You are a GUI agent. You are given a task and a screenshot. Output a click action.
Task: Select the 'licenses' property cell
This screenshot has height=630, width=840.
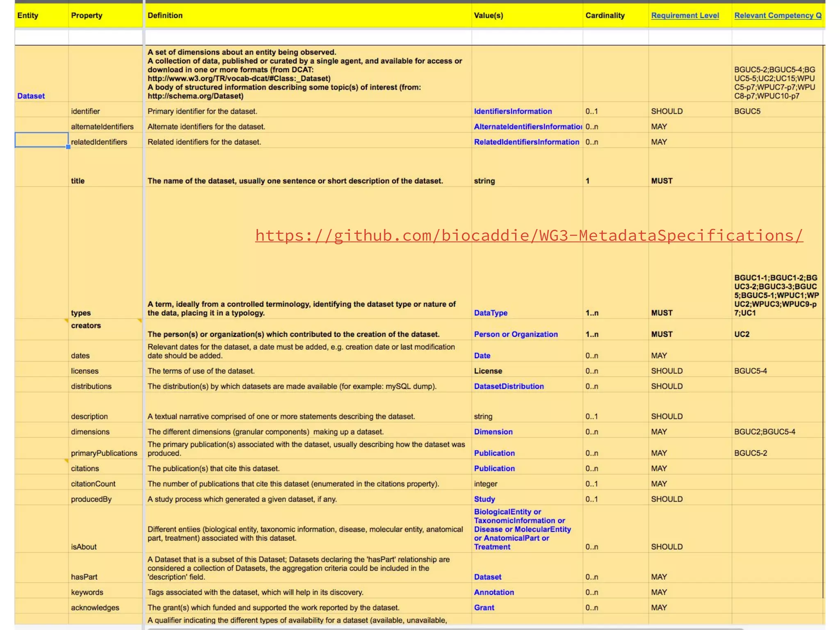[x=105, y=369]
